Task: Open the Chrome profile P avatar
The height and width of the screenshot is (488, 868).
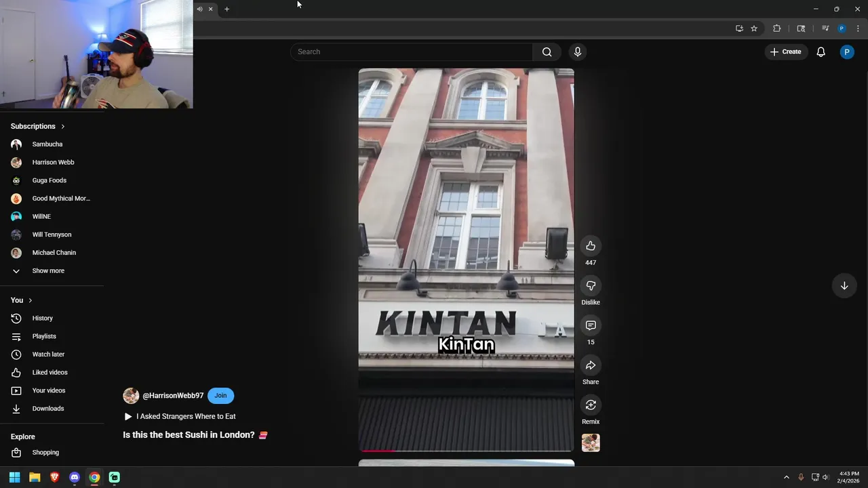Action: (842, 28)
